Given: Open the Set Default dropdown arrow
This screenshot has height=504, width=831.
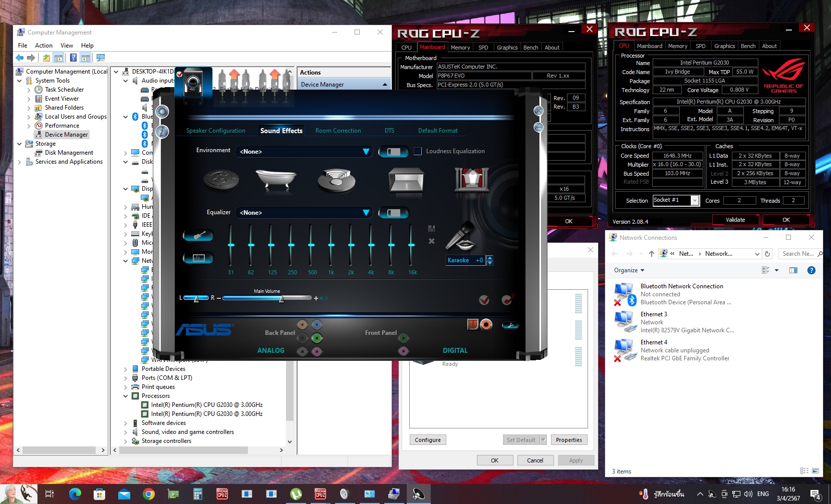Looking at the screenshot, I should [x=543, y=440].
